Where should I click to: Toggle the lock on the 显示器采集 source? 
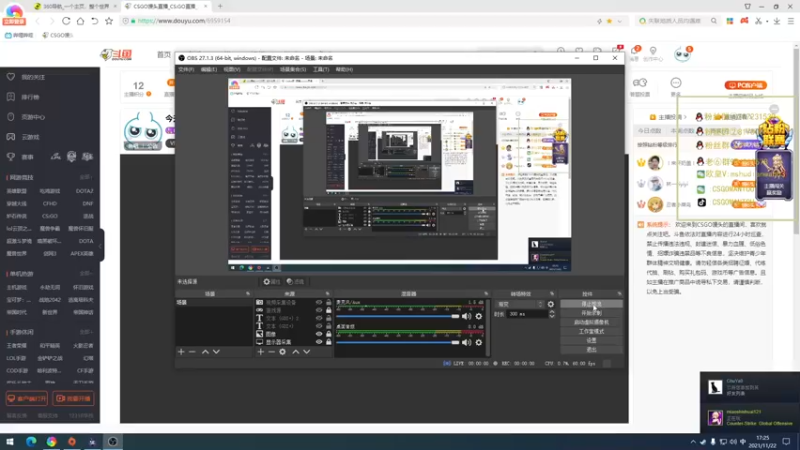(329, 342)
